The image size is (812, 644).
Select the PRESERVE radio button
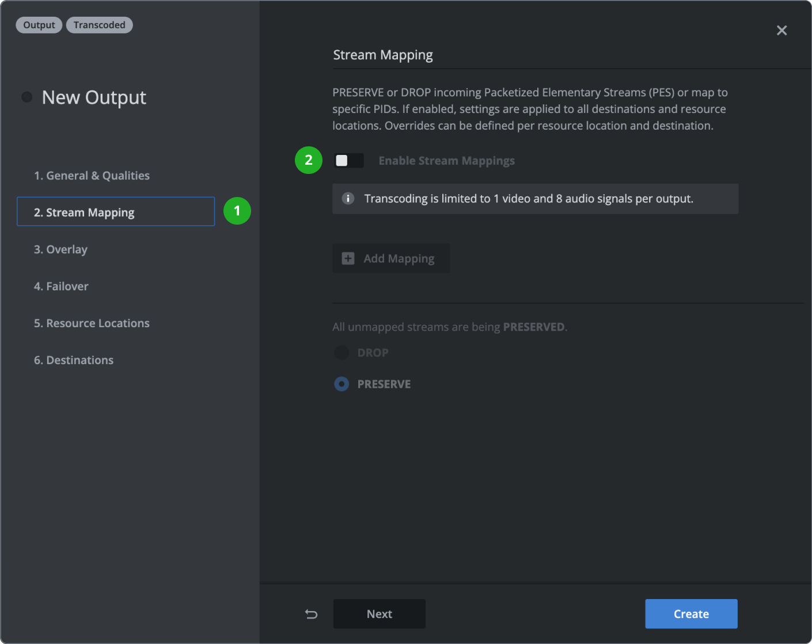coord(342,384)
